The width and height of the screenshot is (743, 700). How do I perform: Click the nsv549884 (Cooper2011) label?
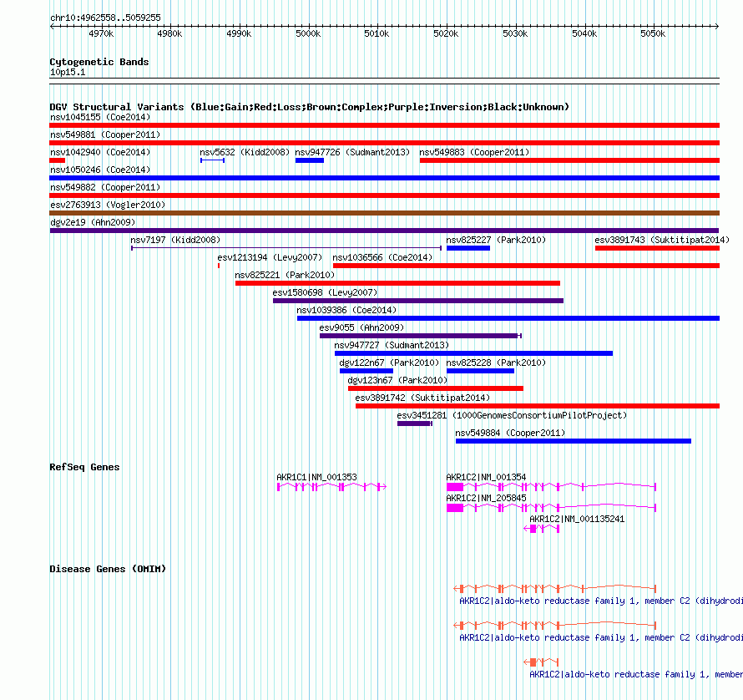(x=510, y=433)
